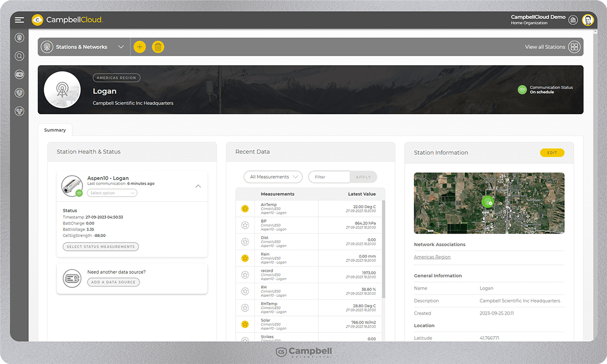Viewport: 607px width, 364px height.
Task: Expand the Stations & Networks dropdown
Action: point(121,47)
